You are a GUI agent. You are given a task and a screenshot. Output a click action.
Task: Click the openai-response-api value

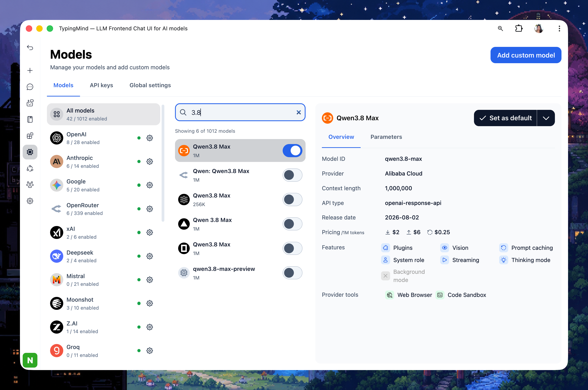413,203
